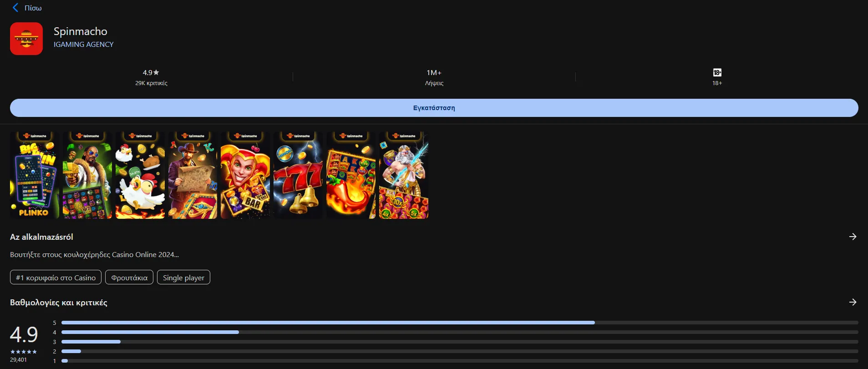This screenshot has width=868, height=369.
Task: Click the 3-star rating bar
Action: tap(460, 342)
